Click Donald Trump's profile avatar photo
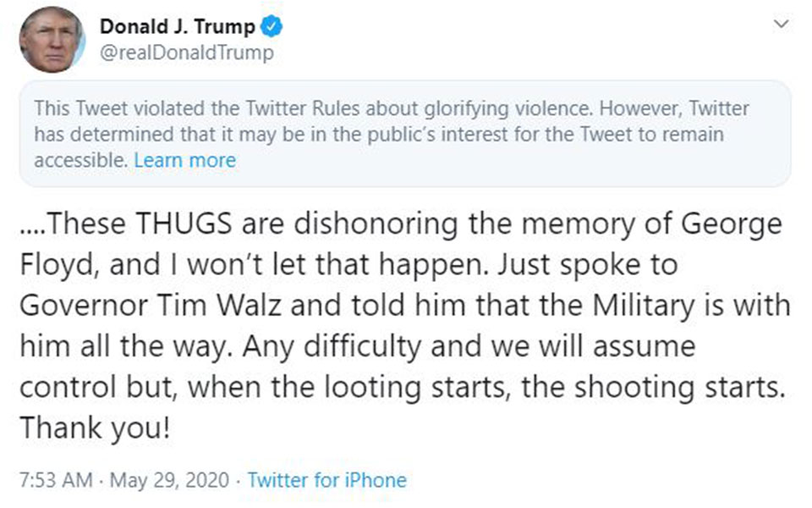The image size is (812, 508). [x=51, y=40]
